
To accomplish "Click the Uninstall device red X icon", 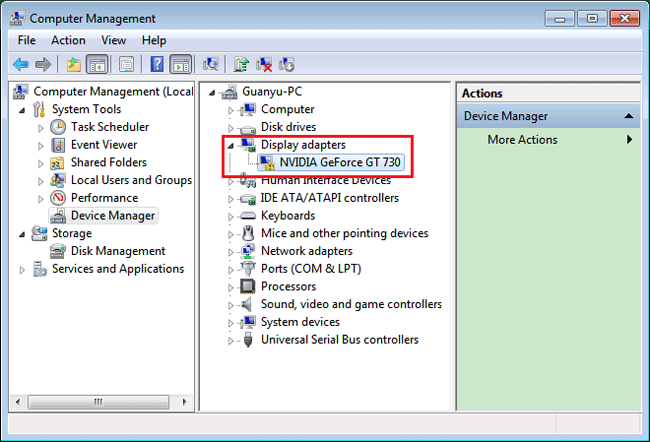I will tap(264, 64).
